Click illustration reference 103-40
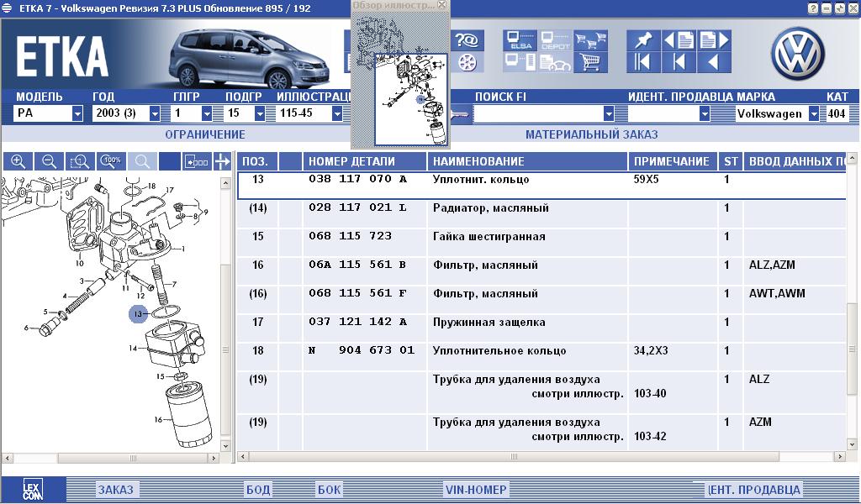 [650, 394]
